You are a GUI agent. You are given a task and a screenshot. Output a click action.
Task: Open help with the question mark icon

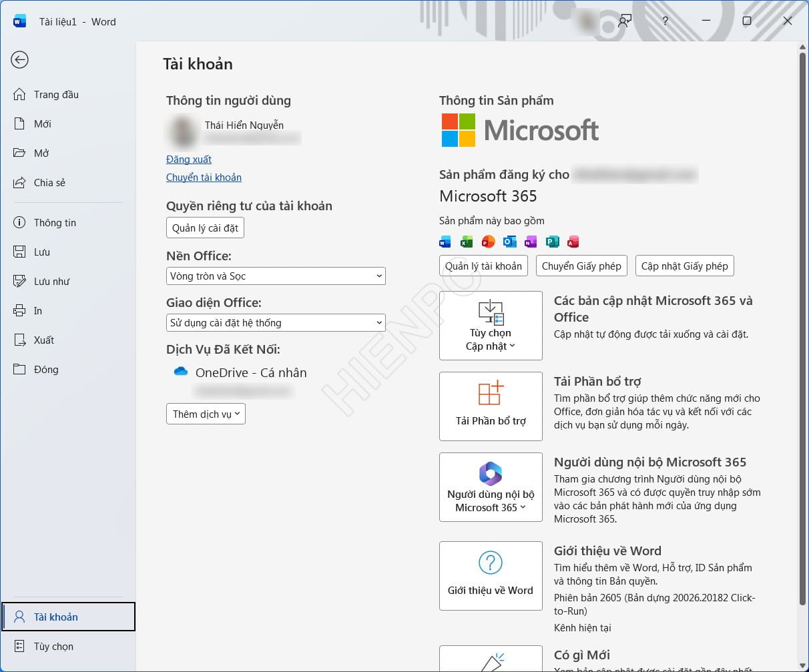tap(665, 21)
